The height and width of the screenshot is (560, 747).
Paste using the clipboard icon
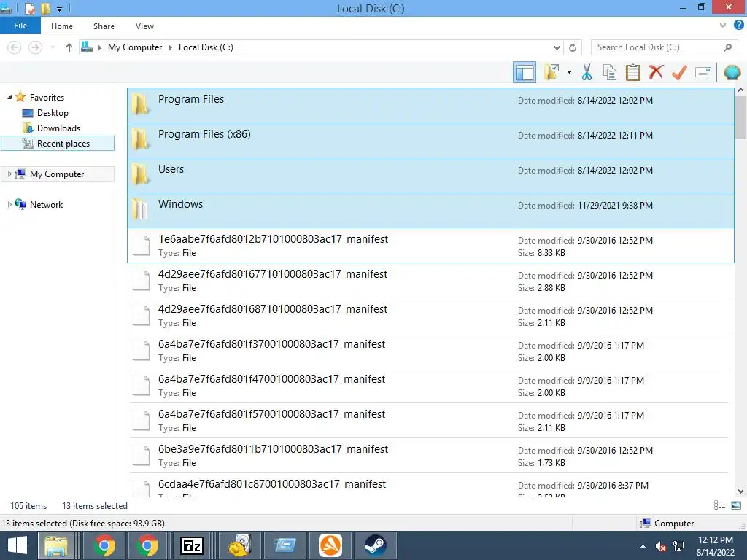click(x=632, y=72)
